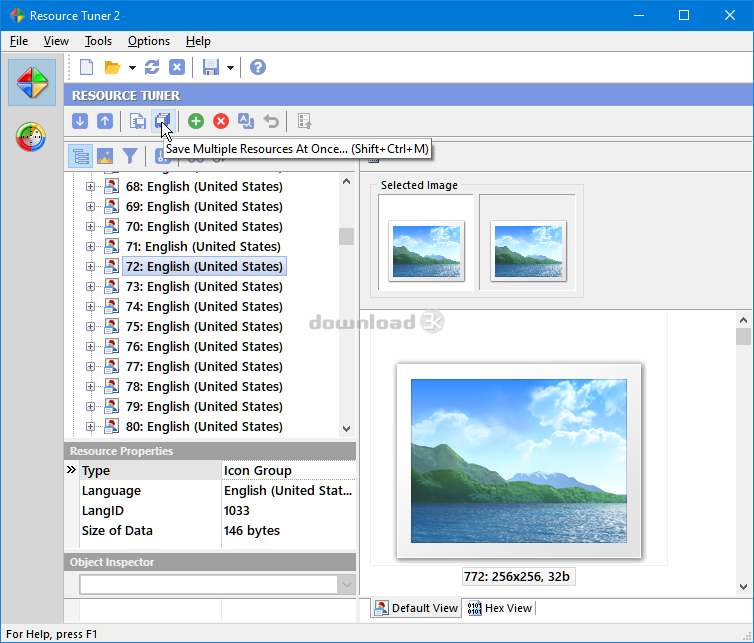Click the resource tree scroll up arrow
The width and height of the screenshot is (754, 643).
click(346, 182)
